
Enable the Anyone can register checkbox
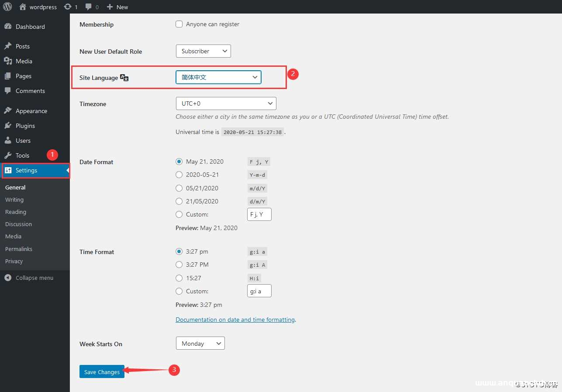coord(179,24)
